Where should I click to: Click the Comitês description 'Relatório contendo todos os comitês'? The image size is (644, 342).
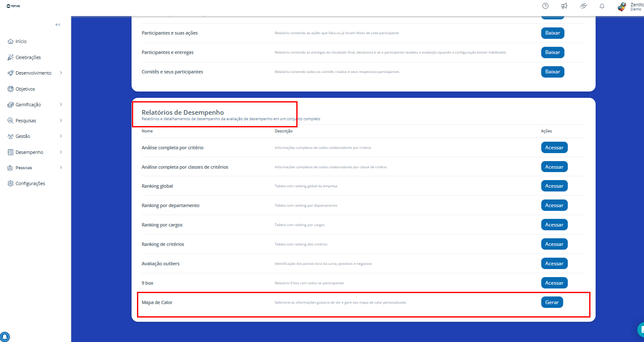coord(337,72)
